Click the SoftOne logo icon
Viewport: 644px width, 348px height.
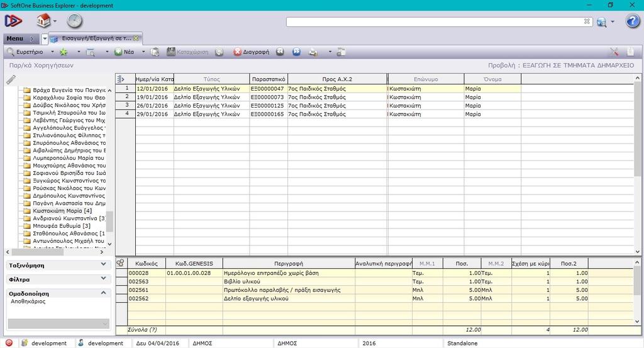tap(13, 21)
